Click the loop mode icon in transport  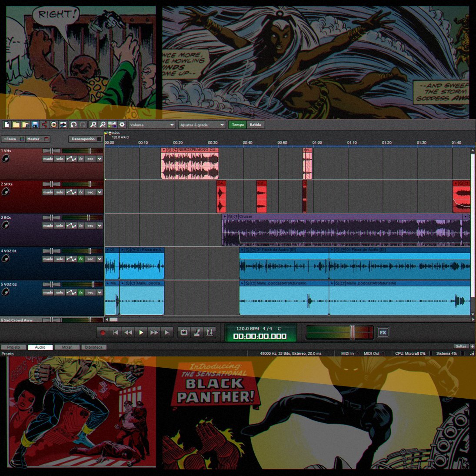coord(183,333)
